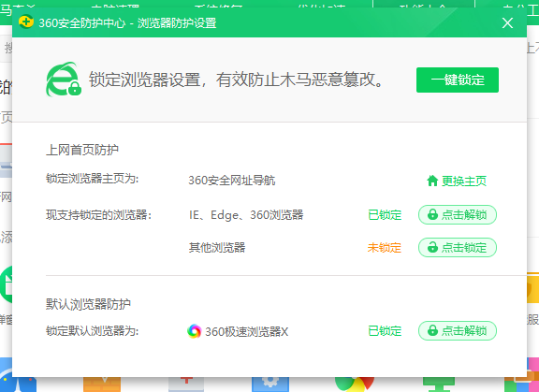The width and height of the screenshot is (539, 392).
Task: Click the 一键锁定 button
Action: (x=458, y=80)
